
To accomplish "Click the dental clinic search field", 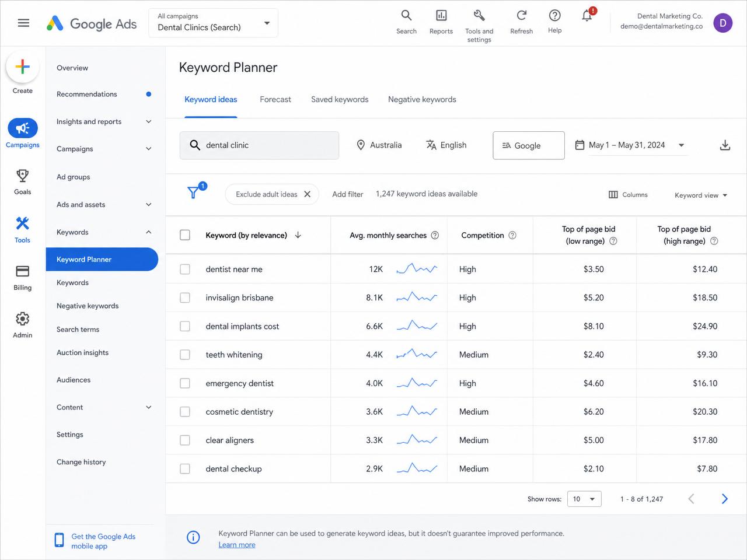I will pyautogui.click(x=259, y=145).
